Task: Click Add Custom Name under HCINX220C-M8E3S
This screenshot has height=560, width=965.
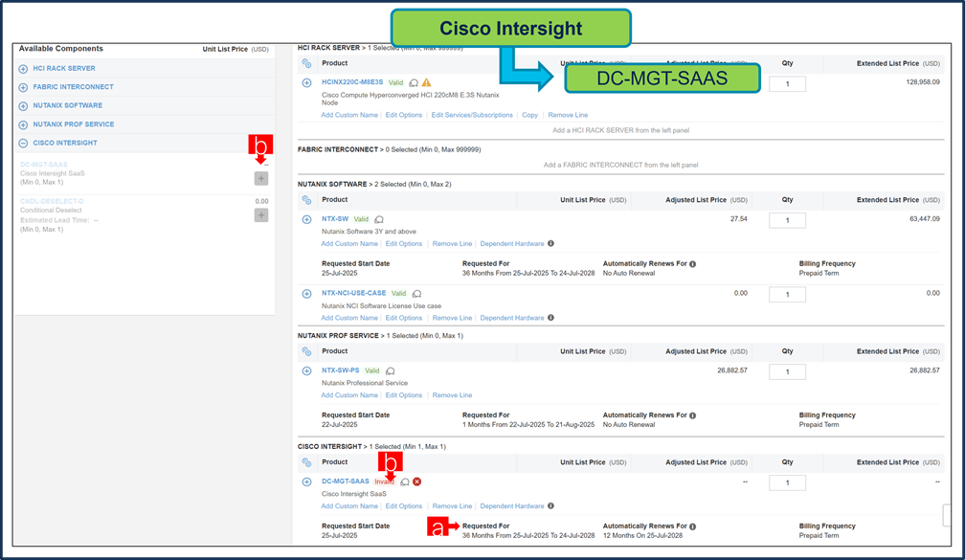Action: pyautogui.click(x=349, y=115)
